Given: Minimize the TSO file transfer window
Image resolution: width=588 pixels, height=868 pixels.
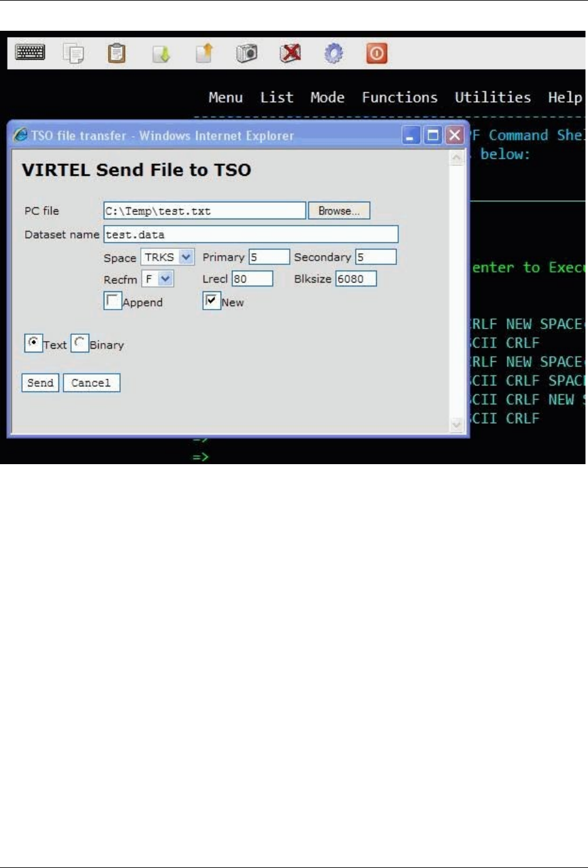Looking at the screenshot, I should pyautogui.click(x=411, y=135).
